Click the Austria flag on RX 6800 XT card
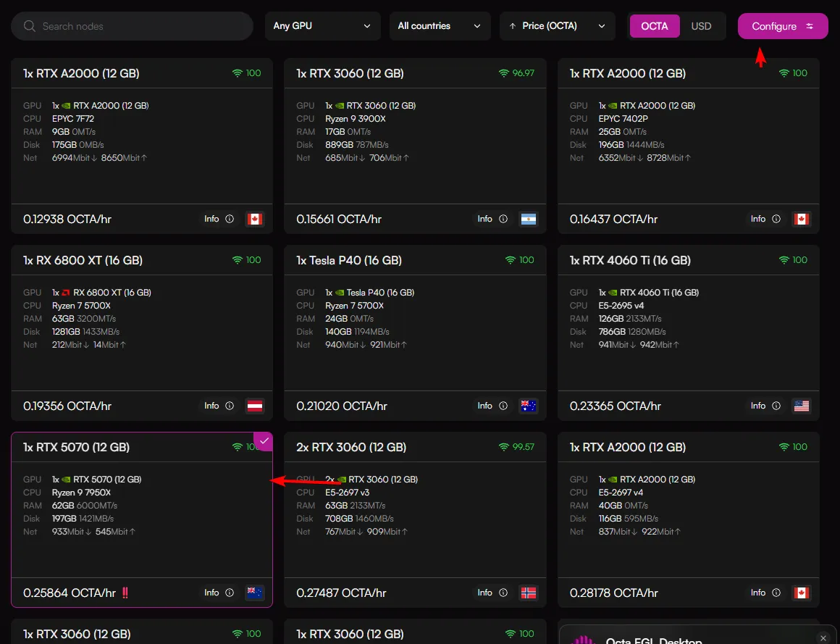Viewport: 840px width, 644px height. point(254,406)
